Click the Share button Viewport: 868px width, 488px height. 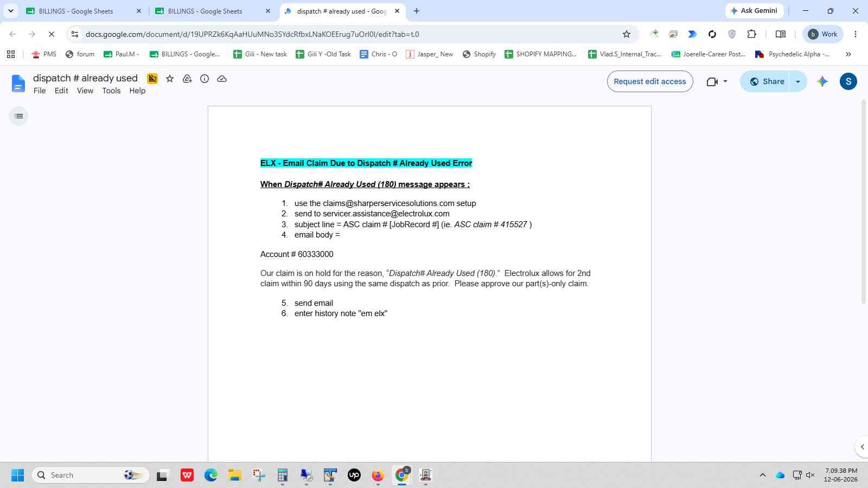coord(766,81)
